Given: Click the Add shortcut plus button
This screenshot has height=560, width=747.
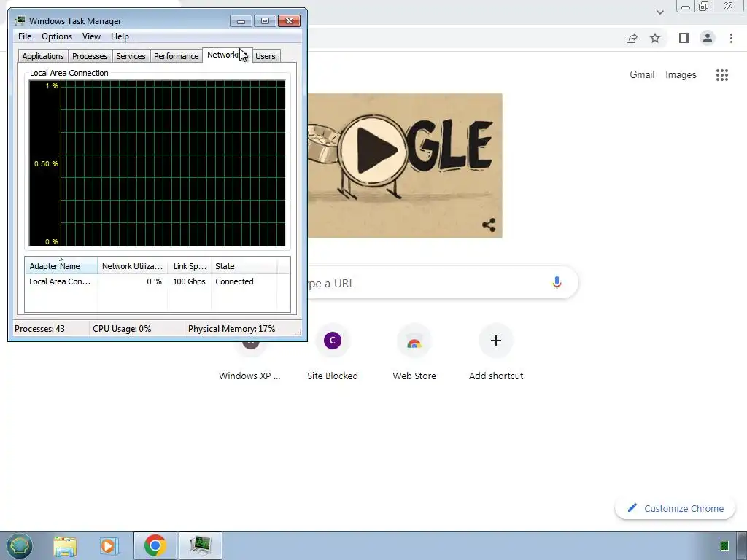Looking at the screenshot, I should pyautogui.click(x=495, y=341).
